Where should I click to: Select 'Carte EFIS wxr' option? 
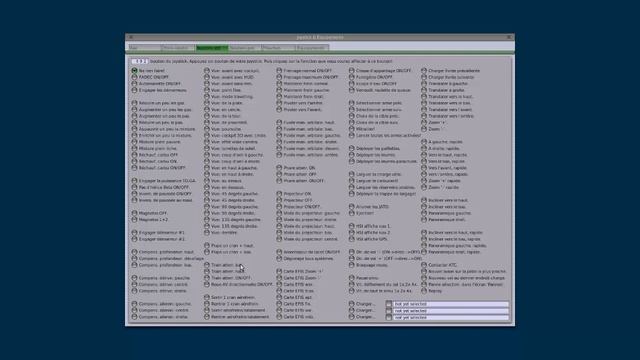click(x=279, y=284)
